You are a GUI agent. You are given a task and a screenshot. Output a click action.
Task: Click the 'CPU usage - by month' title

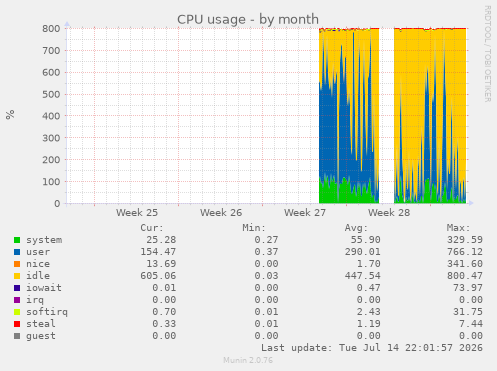click(248, 19)
